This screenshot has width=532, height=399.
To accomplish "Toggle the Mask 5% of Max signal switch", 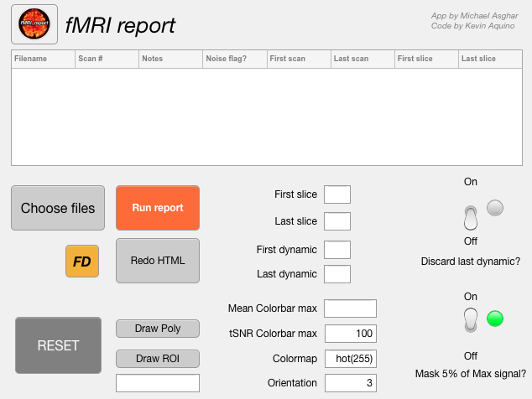I will tap(470, 319).
